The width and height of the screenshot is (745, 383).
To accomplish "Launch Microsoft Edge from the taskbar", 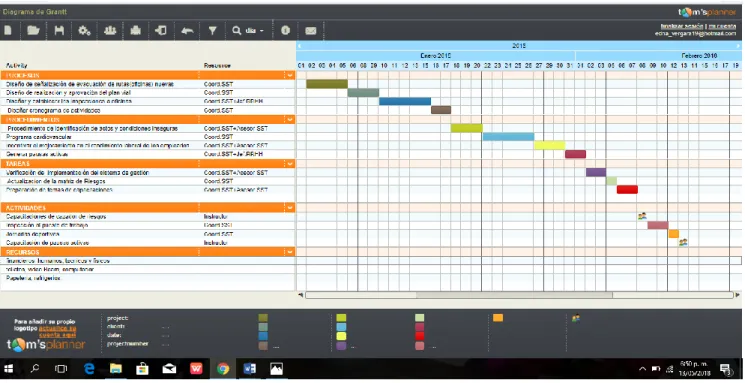I will tap(89, 369).
